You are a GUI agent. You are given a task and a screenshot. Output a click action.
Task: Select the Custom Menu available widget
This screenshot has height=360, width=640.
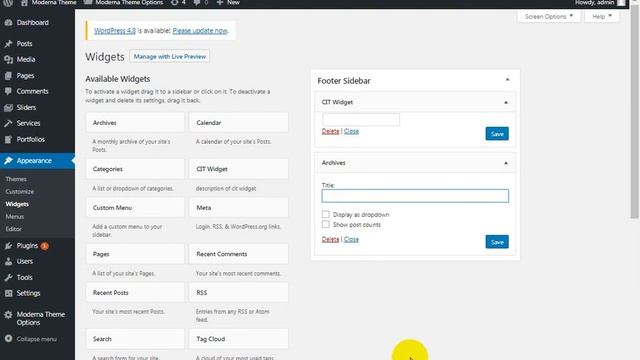(135, 208)
